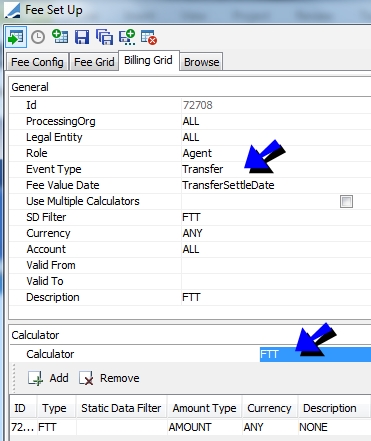The height and width of the screenshot is (441, 371).
Task: Click the clock history icon in toolbar
Action: 38,37
